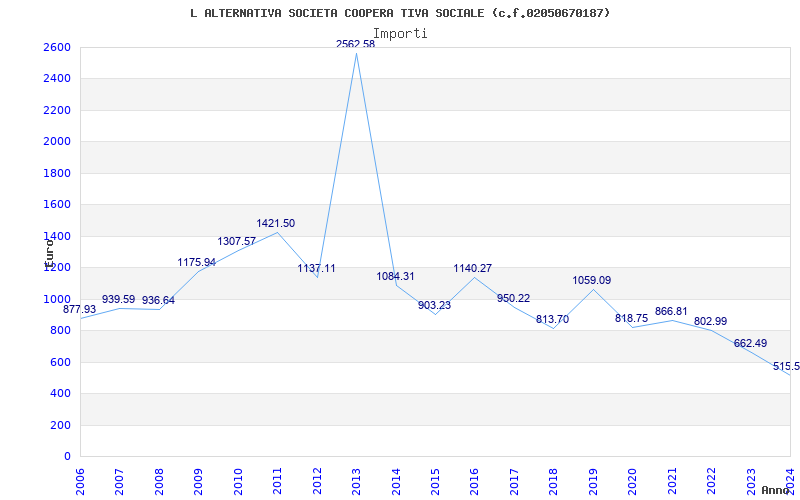This screenshot has height=500, width=800.
Task: Click the data label 950.22
Action: tap(514, 298)
